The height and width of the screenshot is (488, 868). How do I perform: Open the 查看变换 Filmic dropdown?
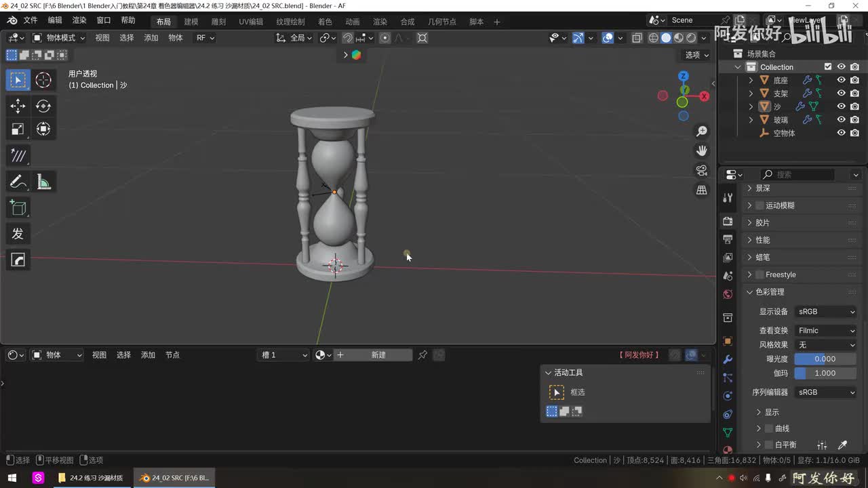pyautogui.click(x=826, y=331)
